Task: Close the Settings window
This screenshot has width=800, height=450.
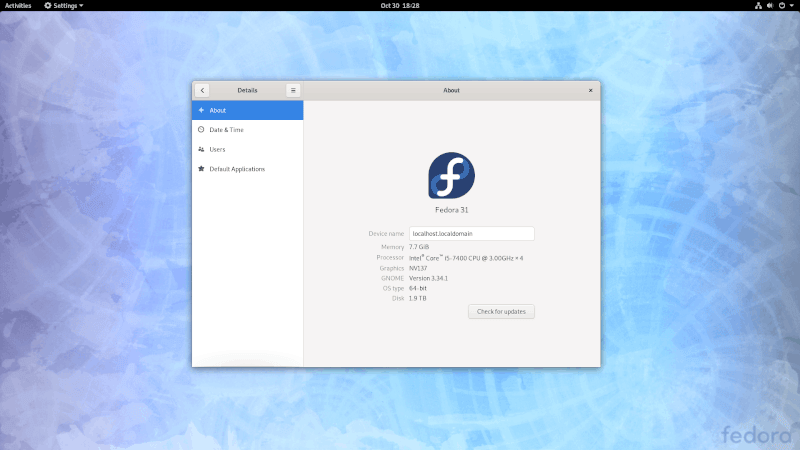Action: [590, 90]
